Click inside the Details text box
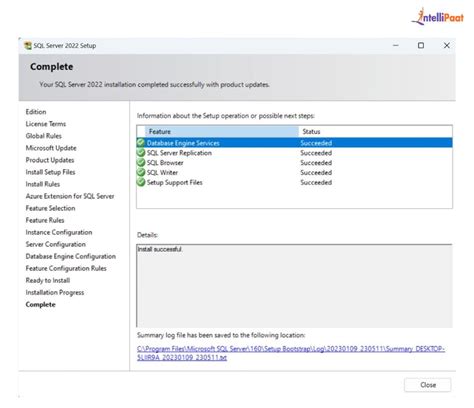The height and width of the screenshot is (408, 474). pos(294,286)
